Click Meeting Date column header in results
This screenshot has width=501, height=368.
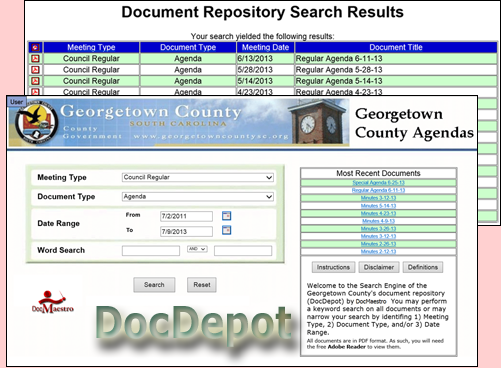pyautogui.click(x=265, y=47)
